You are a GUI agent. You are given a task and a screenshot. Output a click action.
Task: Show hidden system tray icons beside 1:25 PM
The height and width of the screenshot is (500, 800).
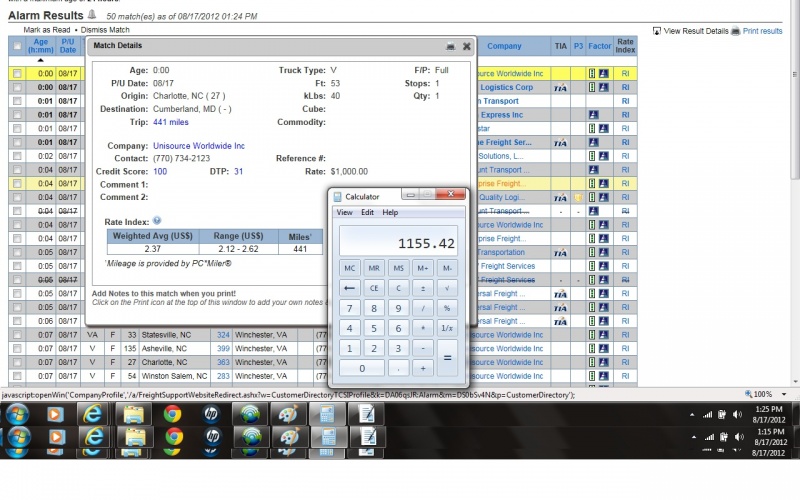pos(692,415)
